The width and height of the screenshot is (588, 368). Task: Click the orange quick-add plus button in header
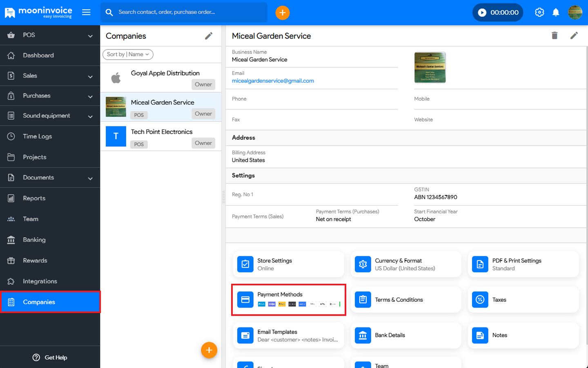point(282,13)
